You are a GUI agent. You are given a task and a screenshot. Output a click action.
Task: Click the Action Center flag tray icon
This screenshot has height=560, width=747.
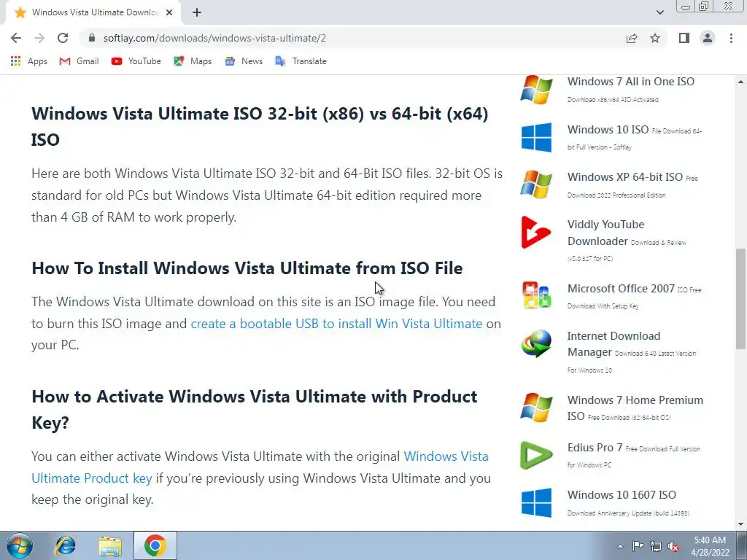637,546
